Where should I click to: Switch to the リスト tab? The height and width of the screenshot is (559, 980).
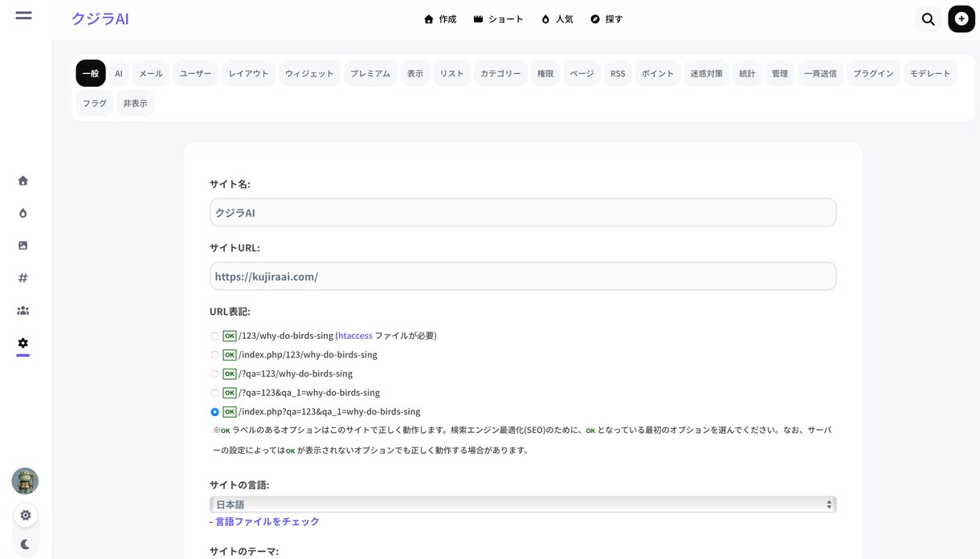point(451,73)
